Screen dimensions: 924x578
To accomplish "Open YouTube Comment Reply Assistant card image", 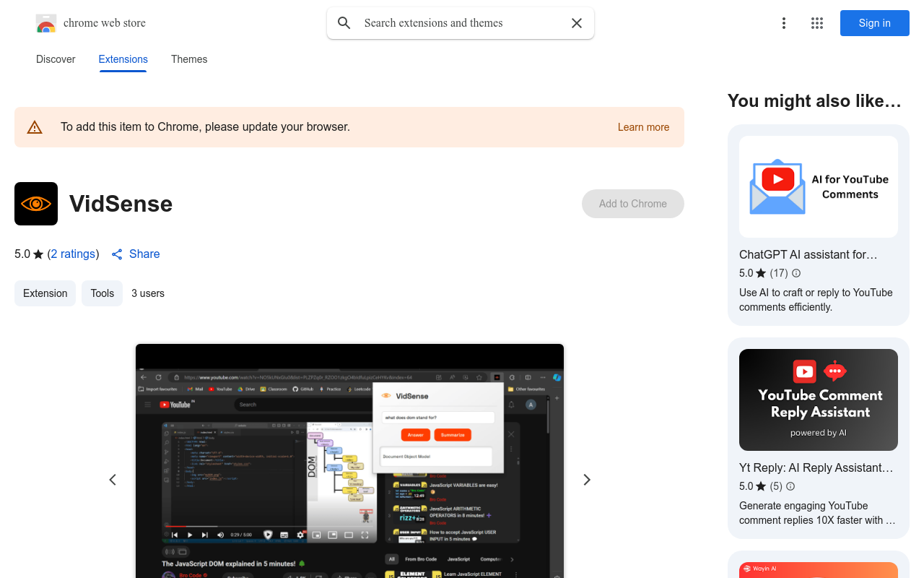I will pyautogui.click(x=819, y=400).
